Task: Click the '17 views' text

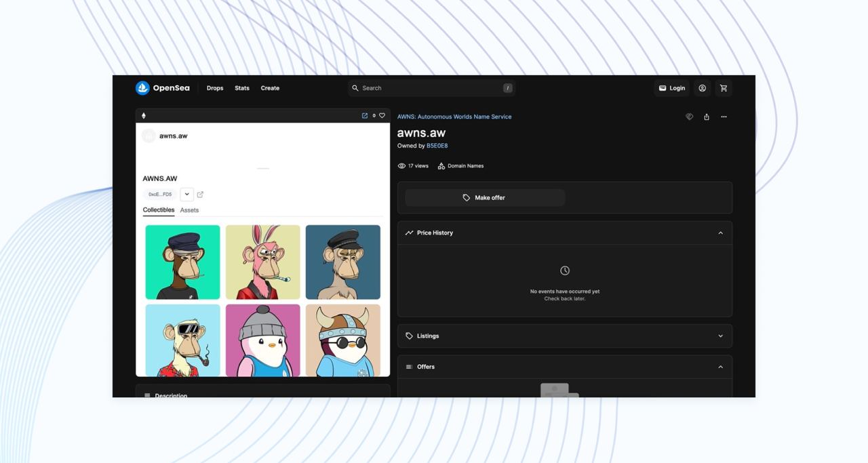Action: (x=418, y=166)
